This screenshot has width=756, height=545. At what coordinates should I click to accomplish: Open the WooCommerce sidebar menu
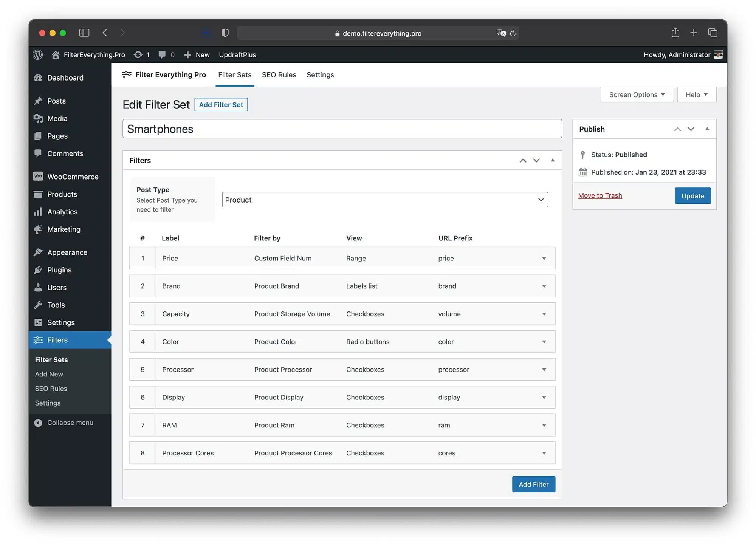(73, 177)
